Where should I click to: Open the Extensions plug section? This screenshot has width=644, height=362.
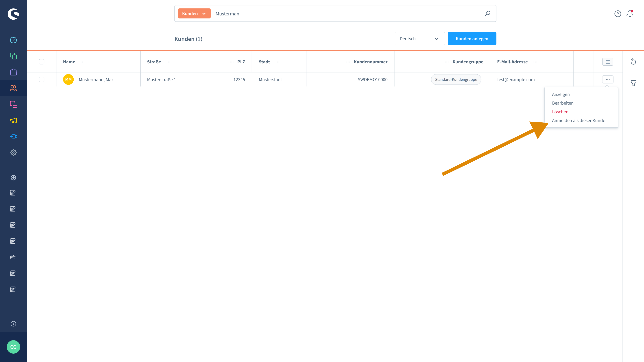13,136
